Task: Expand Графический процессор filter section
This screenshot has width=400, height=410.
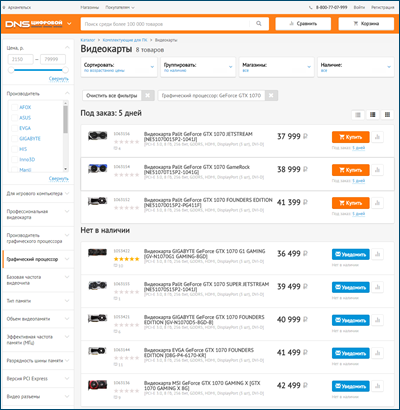Action: pyautogui.click(x=38, y=259)
